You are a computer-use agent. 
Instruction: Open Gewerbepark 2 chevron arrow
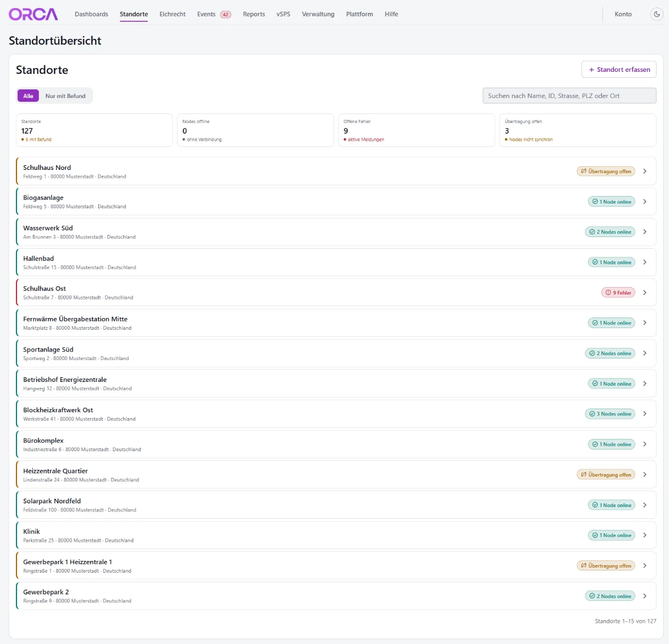[645, 596]
